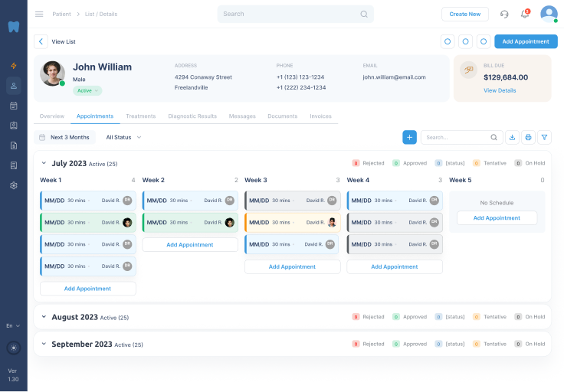Image resolution: width=564 pixels, height=392 pixels.
Task: Click the notifications bell icon
Action: tap(525, 14)
